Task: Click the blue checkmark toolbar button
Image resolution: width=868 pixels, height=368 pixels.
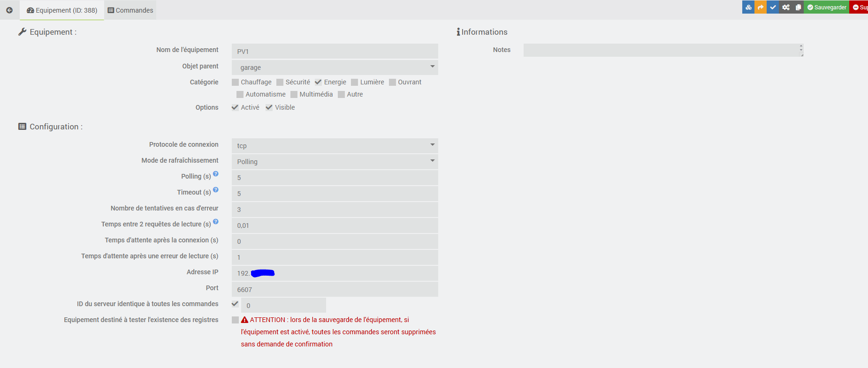Action: point(773,7)
